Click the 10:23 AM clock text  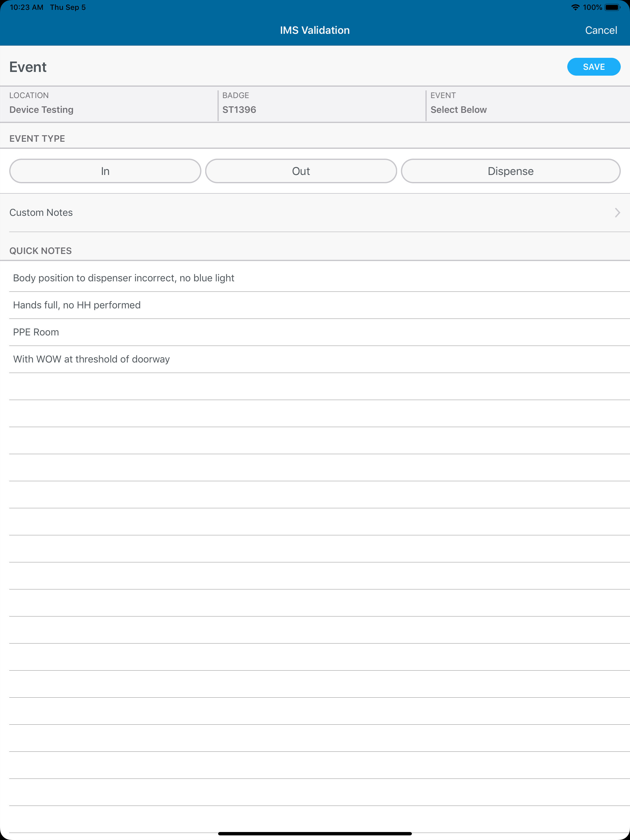point(26,7)
